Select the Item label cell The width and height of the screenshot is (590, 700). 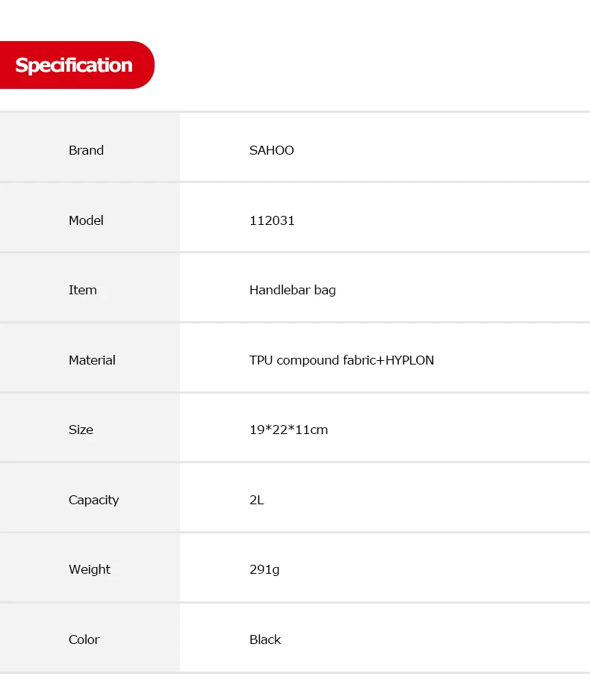90,288
